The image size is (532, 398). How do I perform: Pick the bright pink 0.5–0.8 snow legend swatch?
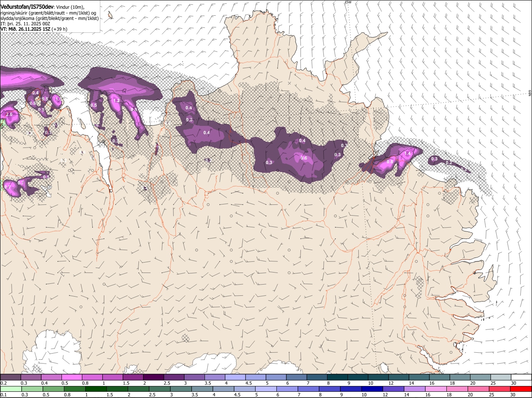tap(71, 377)
